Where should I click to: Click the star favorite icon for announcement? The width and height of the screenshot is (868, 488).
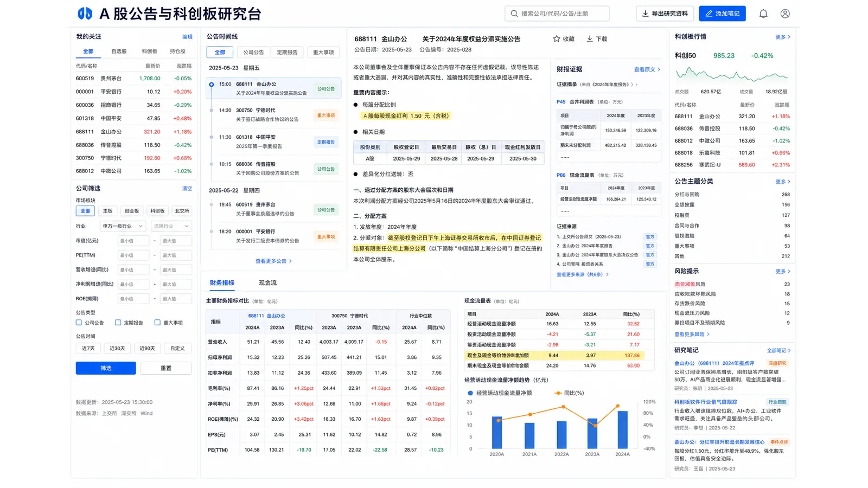pos(556,39)
